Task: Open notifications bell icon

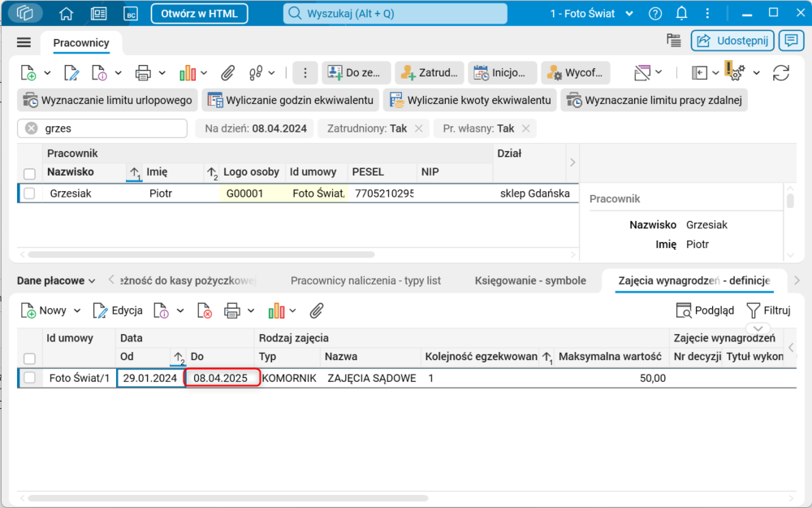Action: 681,14
